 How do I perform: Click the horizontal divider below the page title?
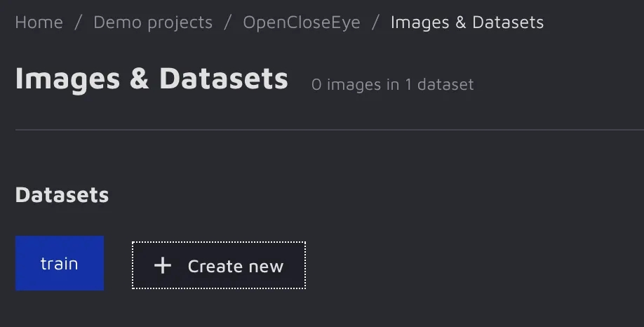point(322,130)
